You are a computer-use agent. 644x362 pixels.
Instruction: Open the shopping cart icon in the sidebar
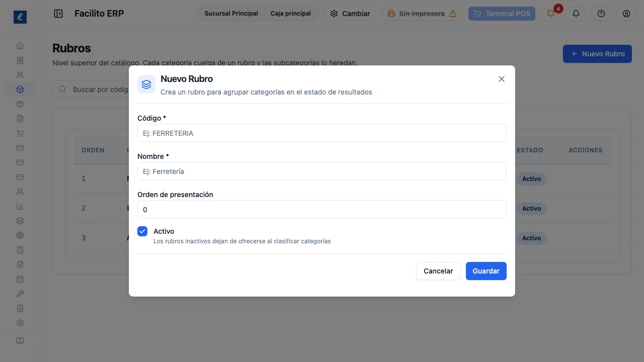tap(20, 133)
